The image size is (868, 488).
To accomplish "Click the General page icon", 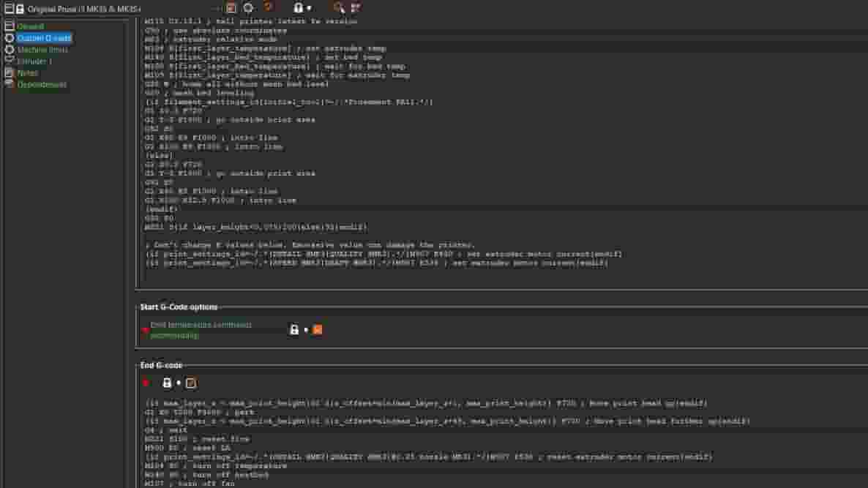I will pyautogui.click(x=10, y=26).
